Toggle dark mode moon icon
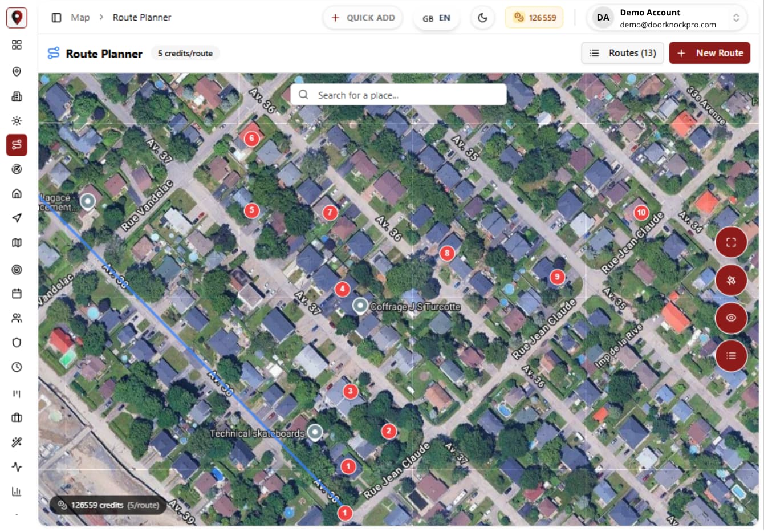 click(482, 18)
